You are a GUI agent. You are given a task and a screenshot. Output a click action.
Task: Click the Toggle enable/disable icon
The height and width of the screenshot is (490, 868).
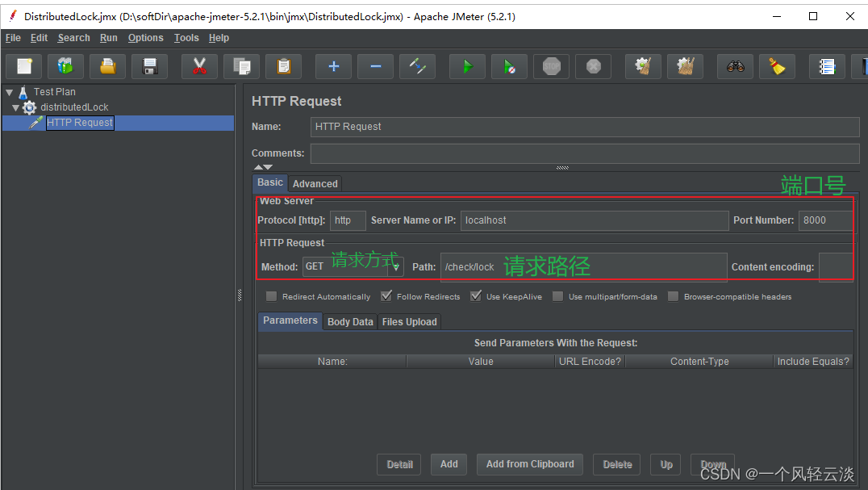417,67
